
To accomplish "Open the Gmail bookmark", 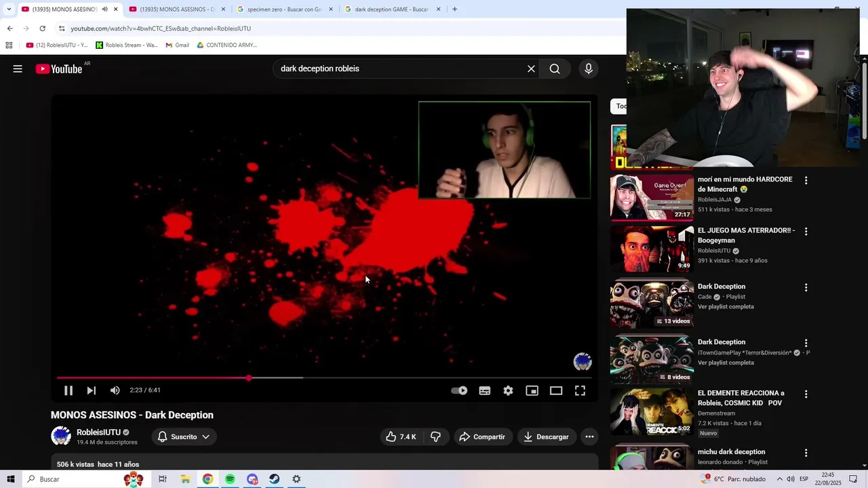I will pos(178,45).
